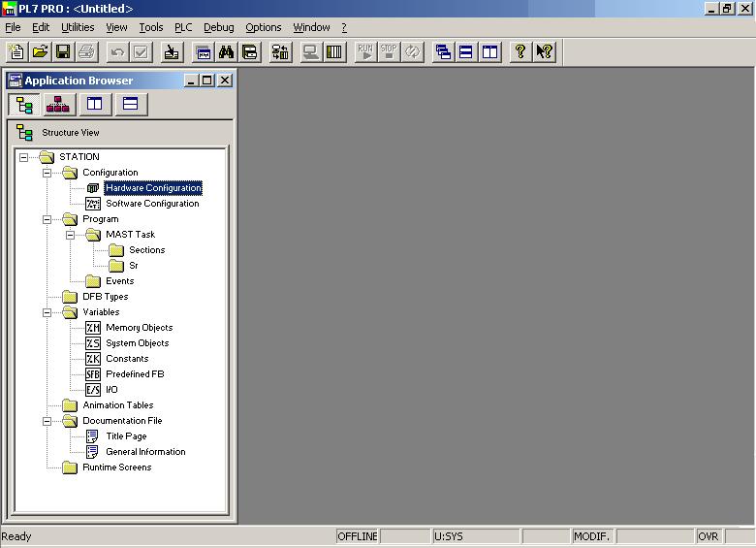Select the Runtime Screens folder
This screenshot has width=756, height=548.
click(x=116, y=467)
